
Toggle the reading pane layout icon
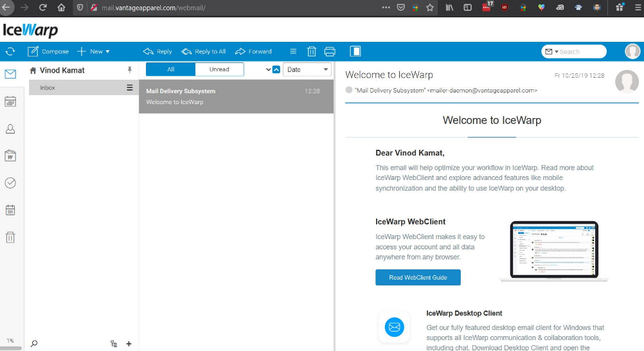(x=355, y=51)
